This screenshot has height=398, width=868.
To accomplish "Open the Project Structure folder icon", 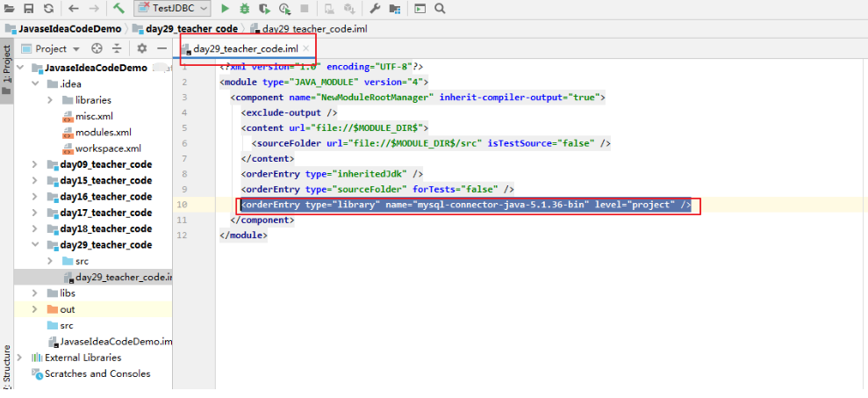I will (x=395, y=8).
